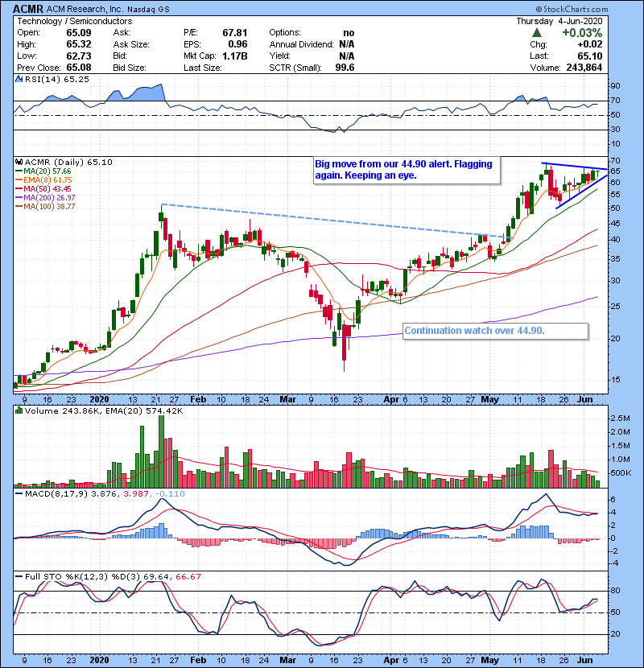Click the 'Continuation watch over 44.90.' annotation
Viewport: 644px width, 668px height.
[496, 331]
